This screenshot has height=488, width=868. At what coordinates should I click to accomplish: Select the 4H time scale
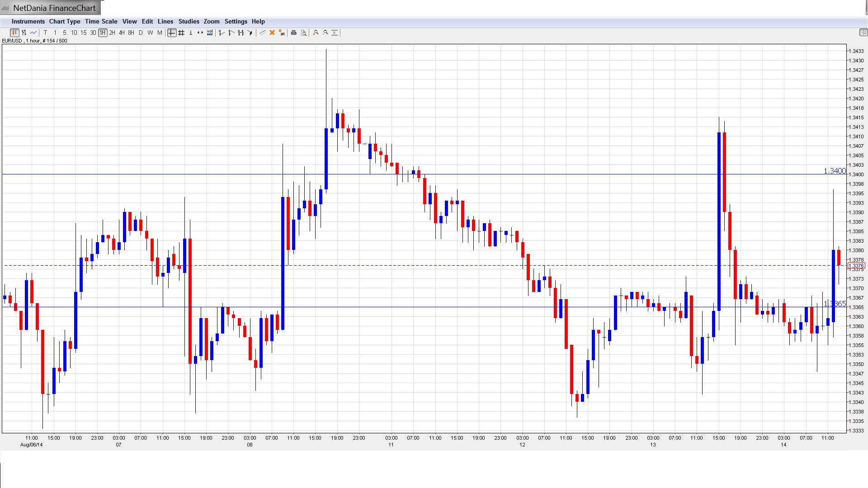[x=122, y=33]
